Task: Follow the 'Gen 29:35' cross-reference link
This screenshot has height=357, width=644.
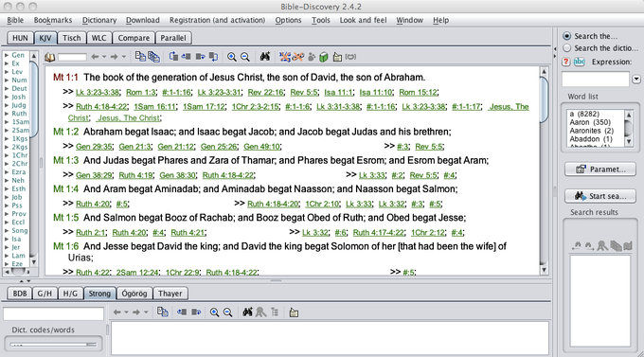Action: coord(94,147)
